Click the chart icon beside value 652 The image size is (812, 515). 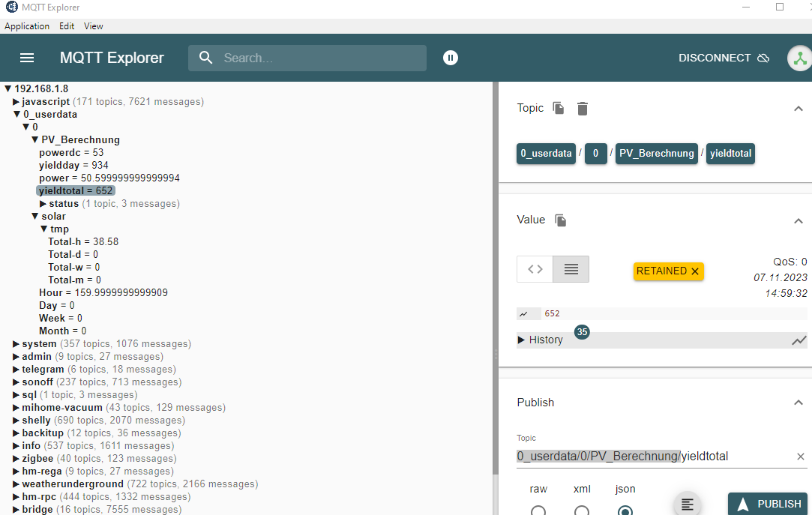pos(523,313)
